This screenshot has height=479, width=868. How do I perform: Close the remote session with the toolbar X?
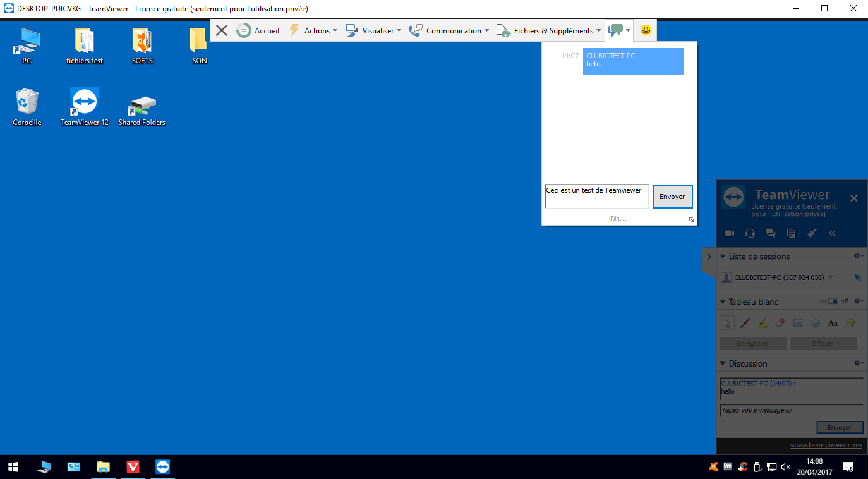(222, 30)
